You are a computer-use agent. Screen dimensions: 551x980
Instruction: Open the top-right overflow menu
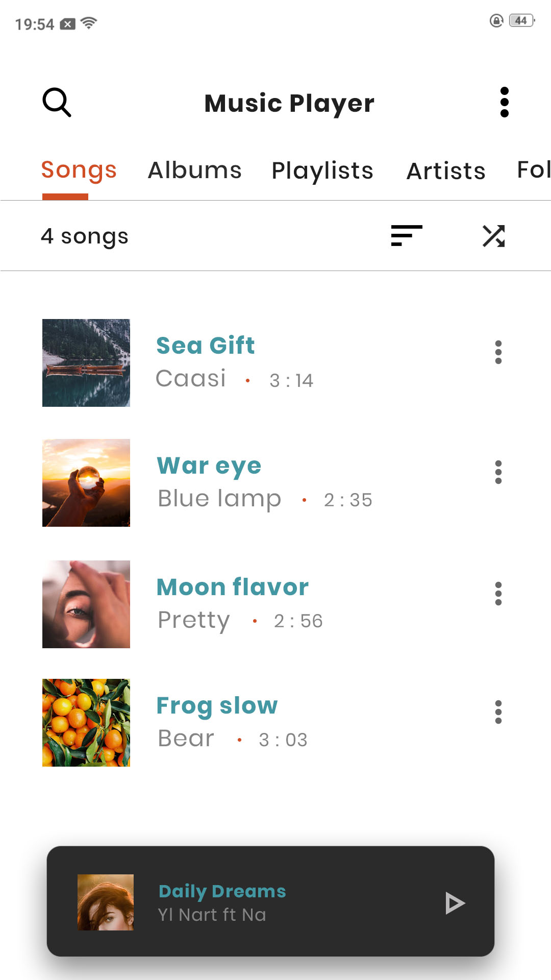tap(504, 102)
